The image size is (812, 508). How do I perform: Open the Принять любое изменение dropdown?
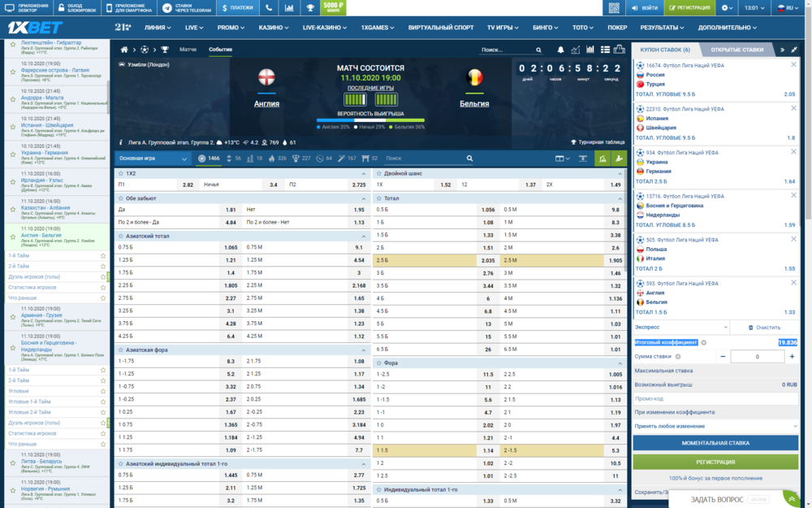[x=715, y=426]
